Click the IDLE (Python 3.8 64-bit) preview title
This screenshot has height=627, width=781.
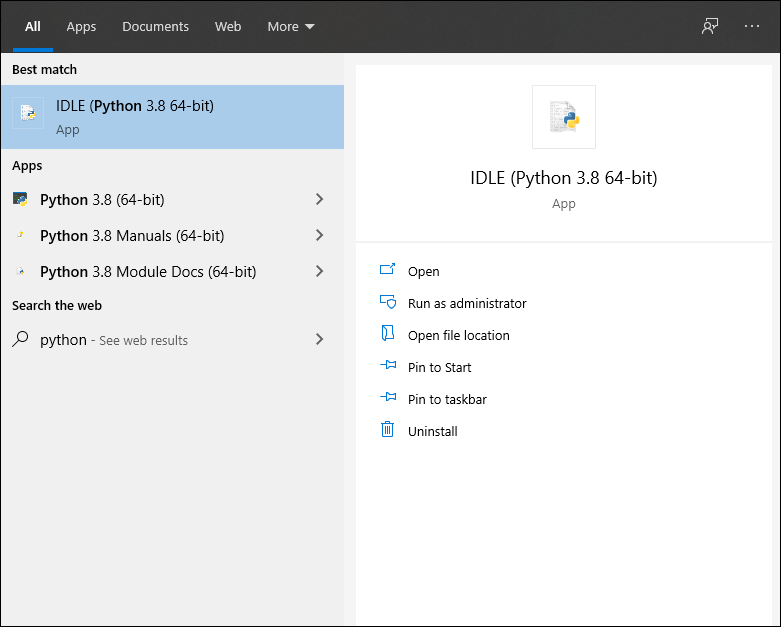pos(564,178)
